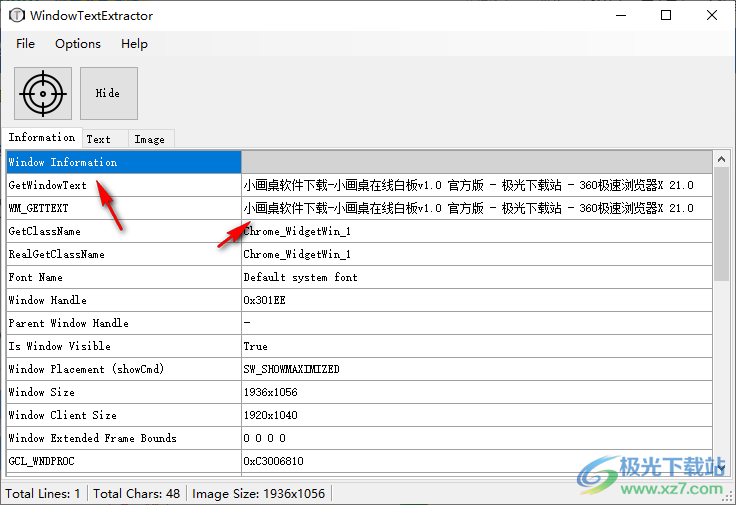The image size is (736, 505).
Task: Select the Window Handle label cell
Action: point(124,300)
